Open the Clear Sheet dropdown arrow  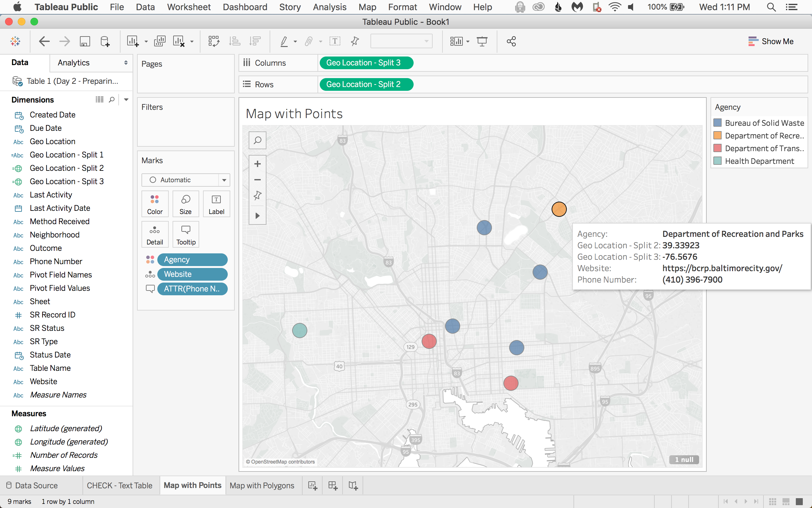[192, 42]
